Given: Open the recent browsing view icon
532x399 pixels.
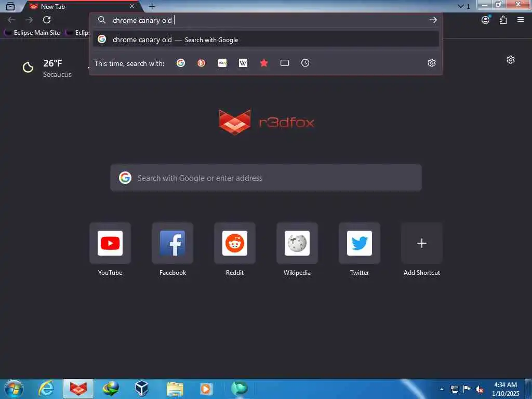Looking at the screenshot, I should [10, 6].
